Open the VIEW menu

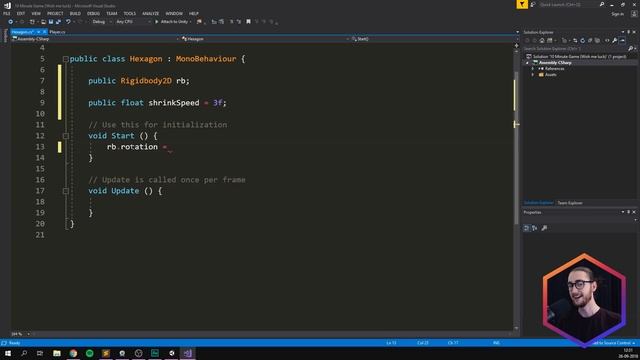[36, 13]
